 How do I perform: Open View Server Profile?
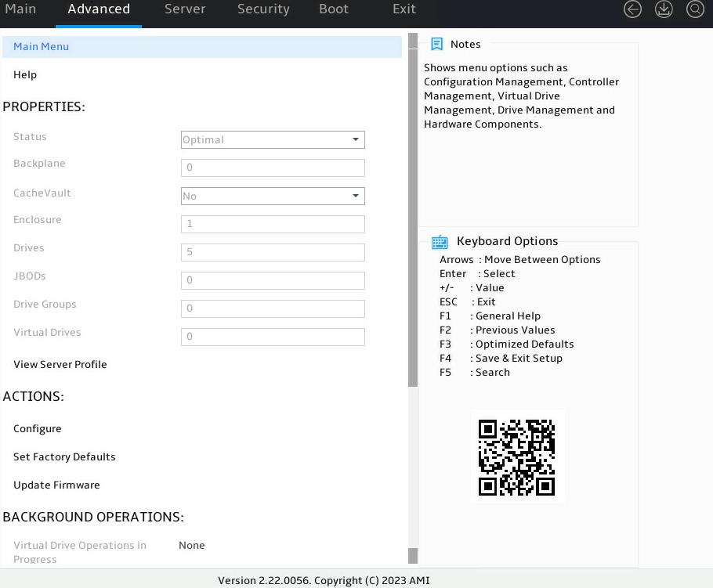[60, 364]
